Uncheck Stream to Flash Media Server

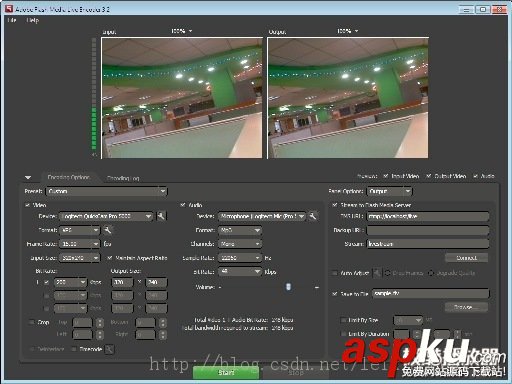[x=335, y=205]
